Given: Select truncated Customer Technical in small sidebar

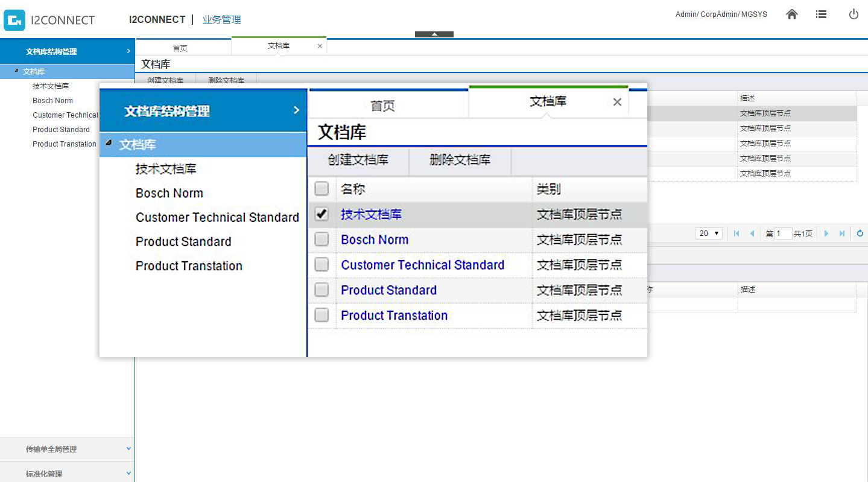Looking at the screenshot, I should click(x=65, y=115).
